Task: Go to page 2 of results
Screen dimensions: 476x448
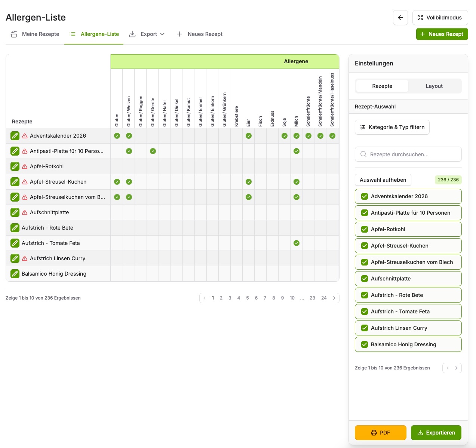Action: pyautogui.click(x=221, y=298)
